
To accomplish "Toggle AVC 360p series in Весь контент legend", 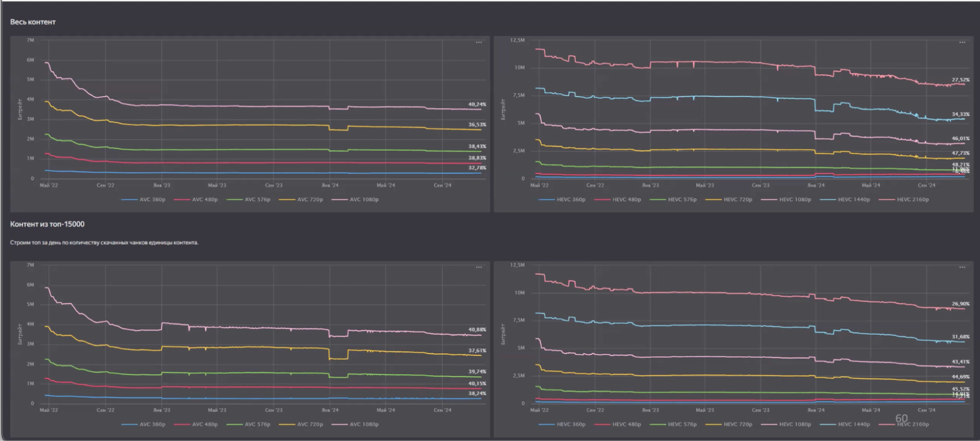I will (143, 199).
